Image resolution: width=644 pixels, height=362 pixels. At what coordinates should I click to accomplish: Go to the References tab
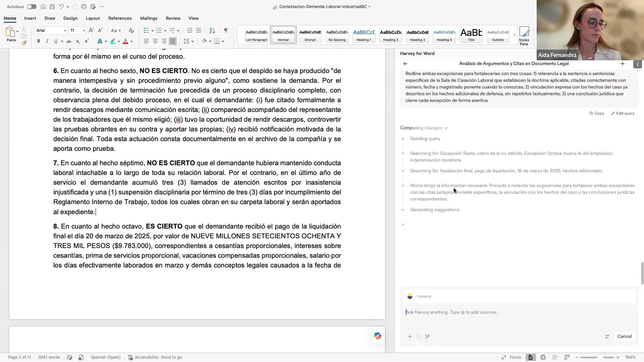(x=120, y=18)
